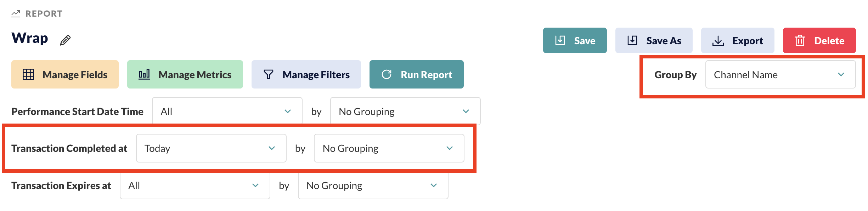This screenshot has width=868, height=211.
Task: Open the Group By Channel Name dropdown
Action: (x=780, y=74)
